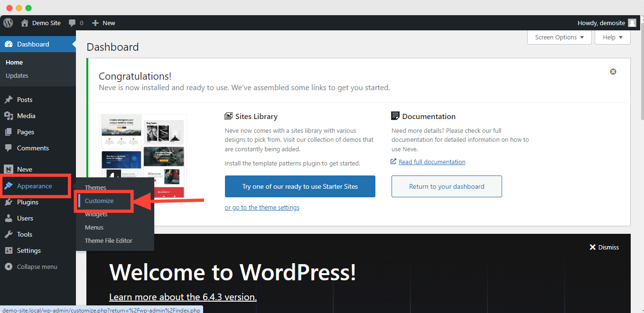644x313 pixels.
Task: Open the Pages menu
Action: (x=38, y=132)
